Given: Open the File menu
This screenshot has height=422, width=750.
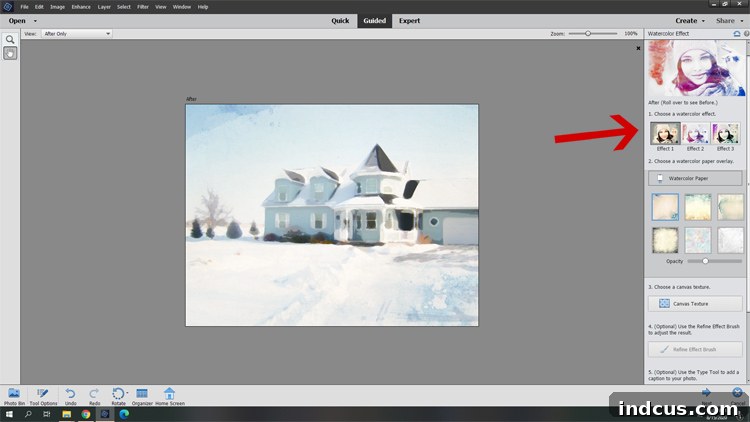Looking at the screenshot, I should tap(24, 7).
